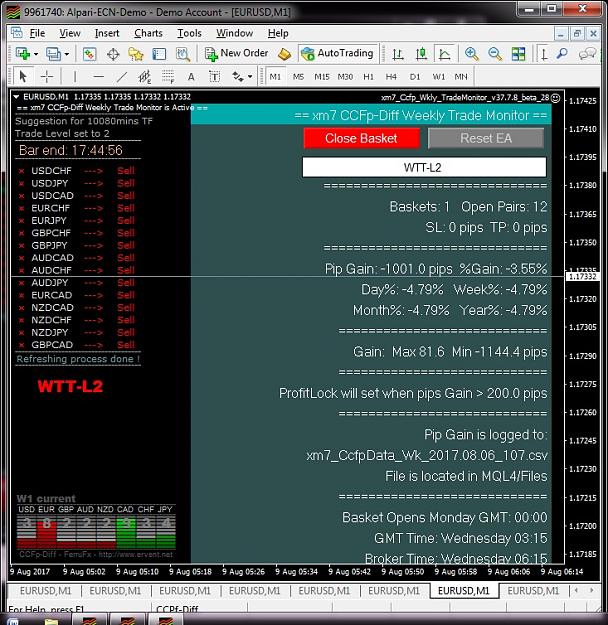Select the cursor arrow tool
608x625 pixels.
[23, 76]
